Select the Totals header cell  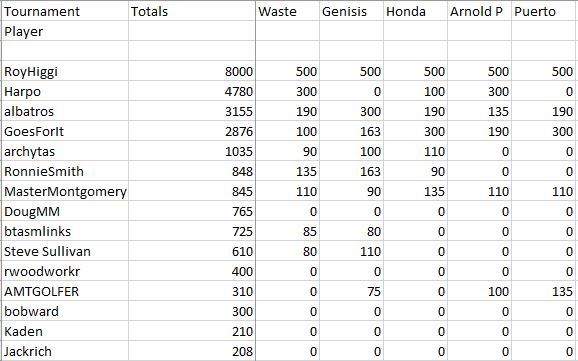click(192, 11)
